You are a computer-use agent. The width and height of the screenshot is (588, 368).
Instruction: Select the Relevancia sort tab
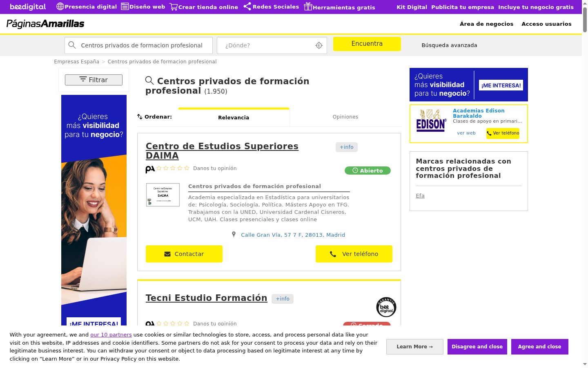pyautogui.click(x=234, y=117)
